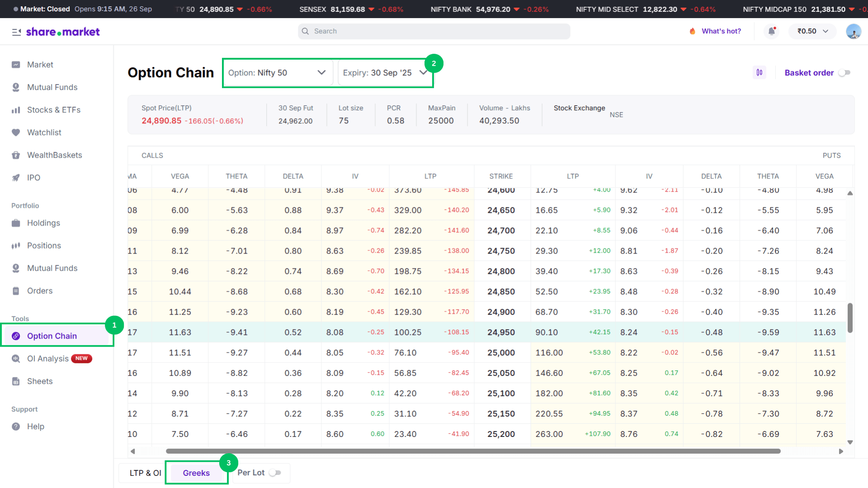Switch to the LTP & OI tab
868x488 pixels.
145,473
